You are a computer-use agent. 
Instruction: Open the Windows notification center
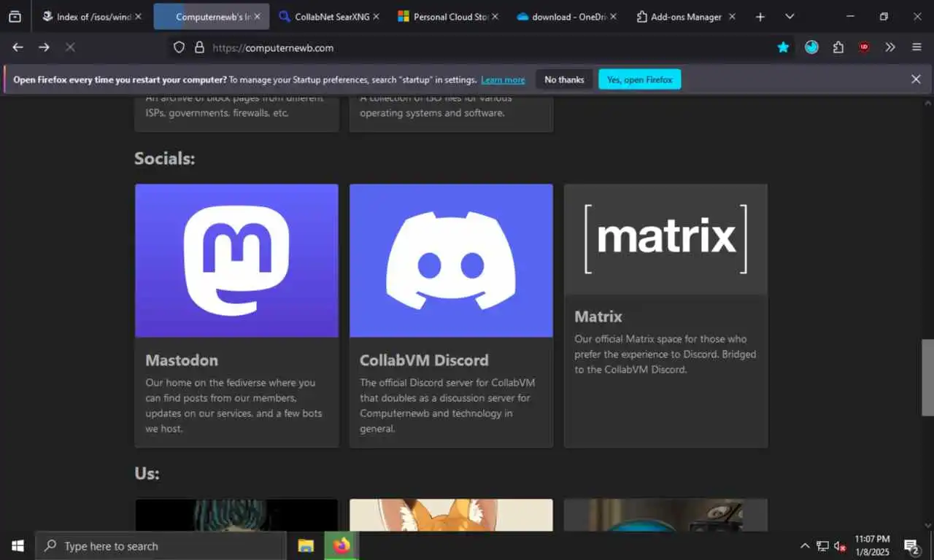(x=912, y=545)
